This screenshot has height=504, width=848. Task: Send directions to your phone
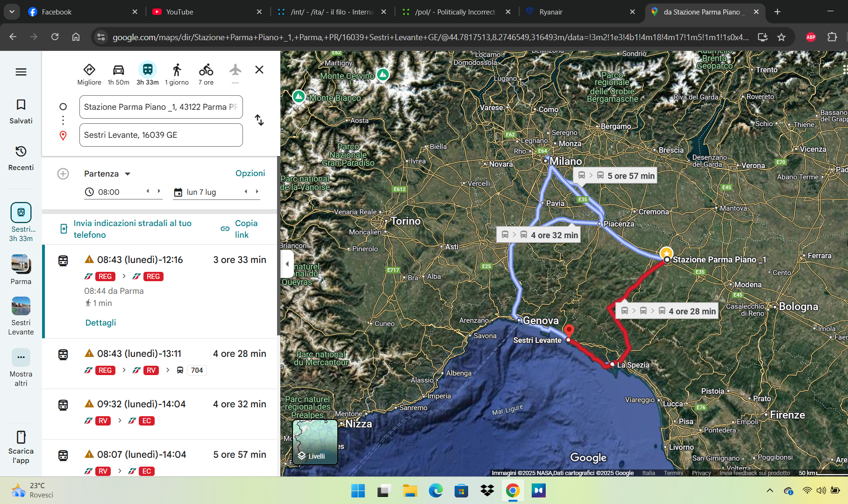click(133, 229)
